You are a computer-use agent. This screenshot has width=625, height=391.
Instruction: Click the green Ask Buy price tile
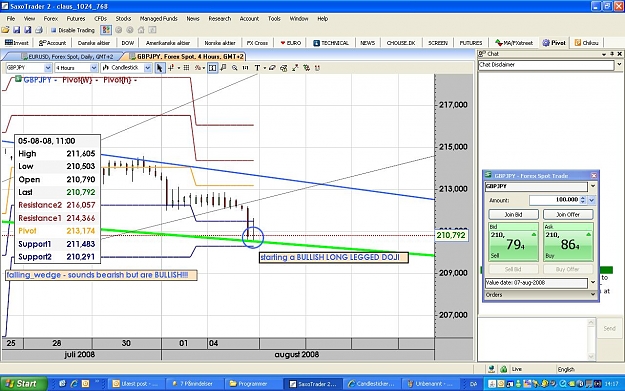568,242
